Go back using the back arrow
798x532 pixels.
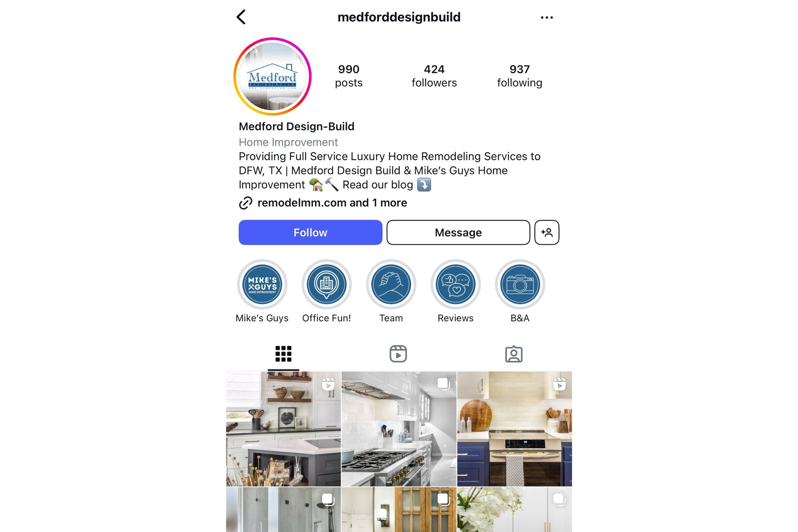tap(241, 17)
